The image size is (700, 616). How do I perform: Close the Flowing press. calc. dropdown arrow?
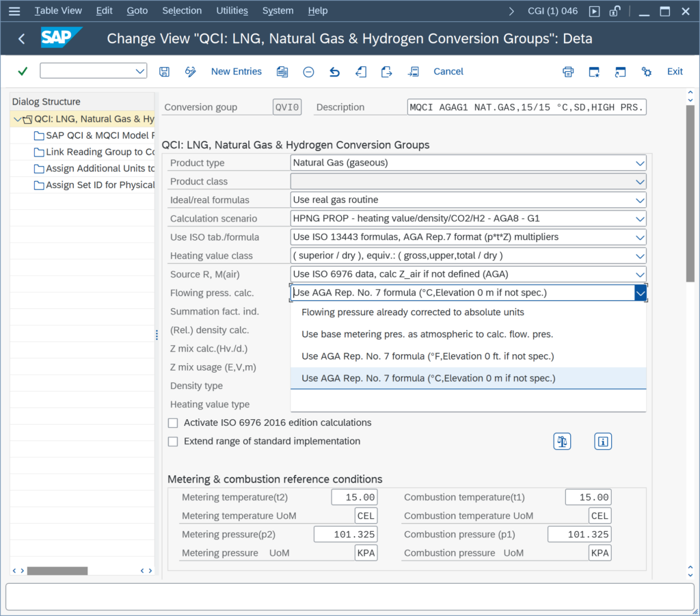[640, 293]
